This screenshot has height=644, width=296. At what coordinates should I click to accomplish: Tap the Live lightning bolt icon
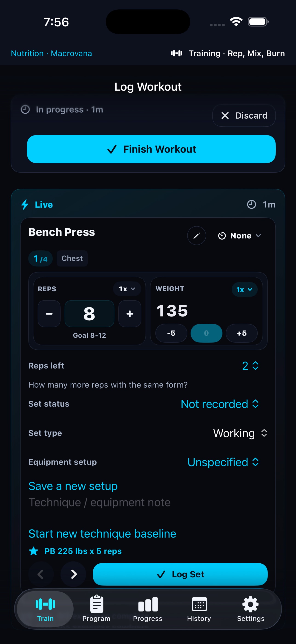pos(25,205)
